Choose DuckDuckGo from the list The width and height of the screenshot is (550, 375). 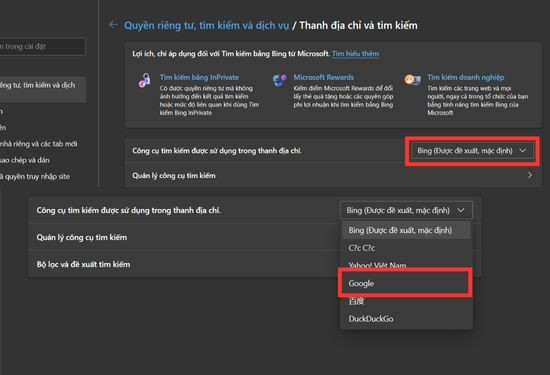tap(406, 319)
